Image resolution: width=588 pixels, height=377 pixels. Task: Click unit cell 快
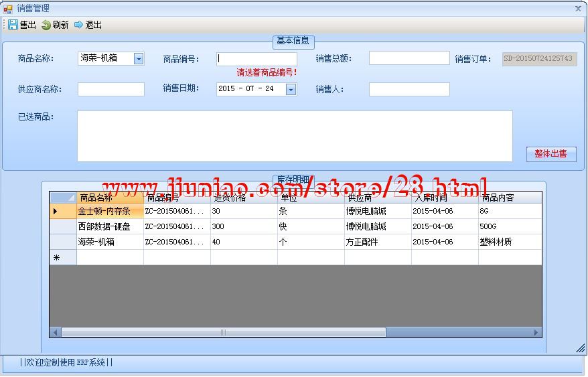[311, 226]
